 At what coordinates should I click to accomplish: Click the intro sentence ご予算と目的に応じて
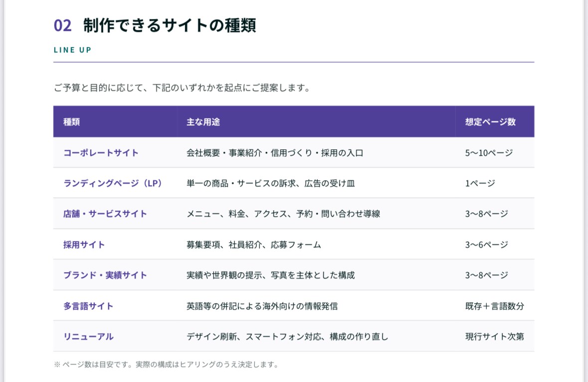tap(182, 88)
